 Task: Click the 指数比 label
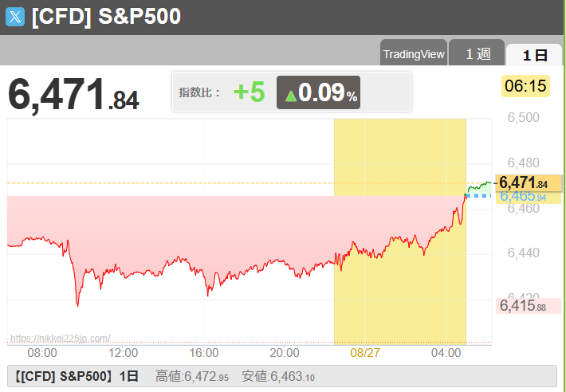click(199, 92)
